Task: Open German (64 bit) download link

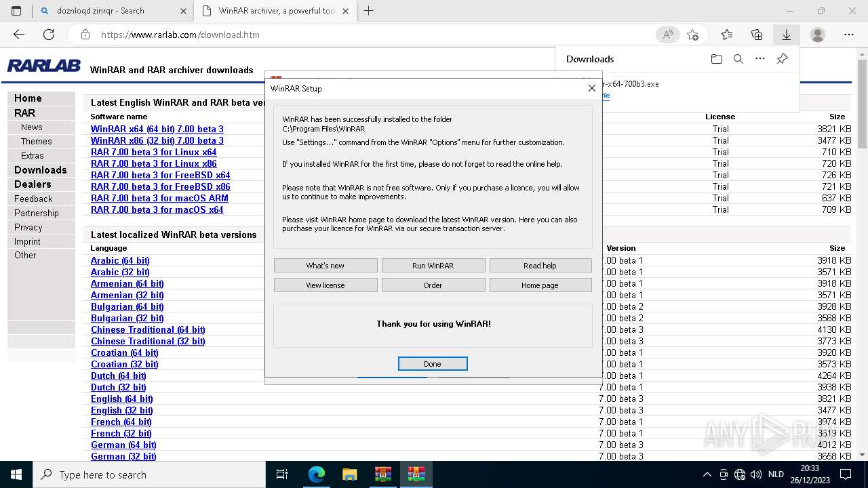Action: tap(123, 445)
